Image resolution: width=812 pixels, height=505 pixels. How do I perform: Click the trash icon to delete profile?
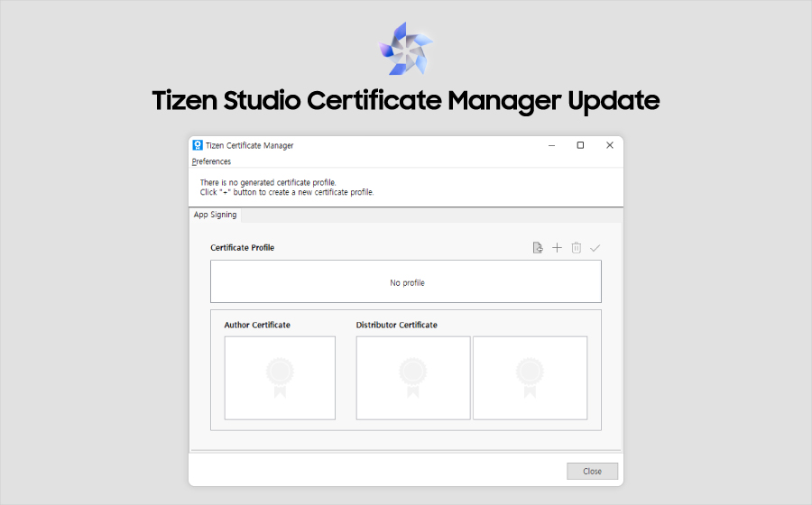tap(577, 248)
